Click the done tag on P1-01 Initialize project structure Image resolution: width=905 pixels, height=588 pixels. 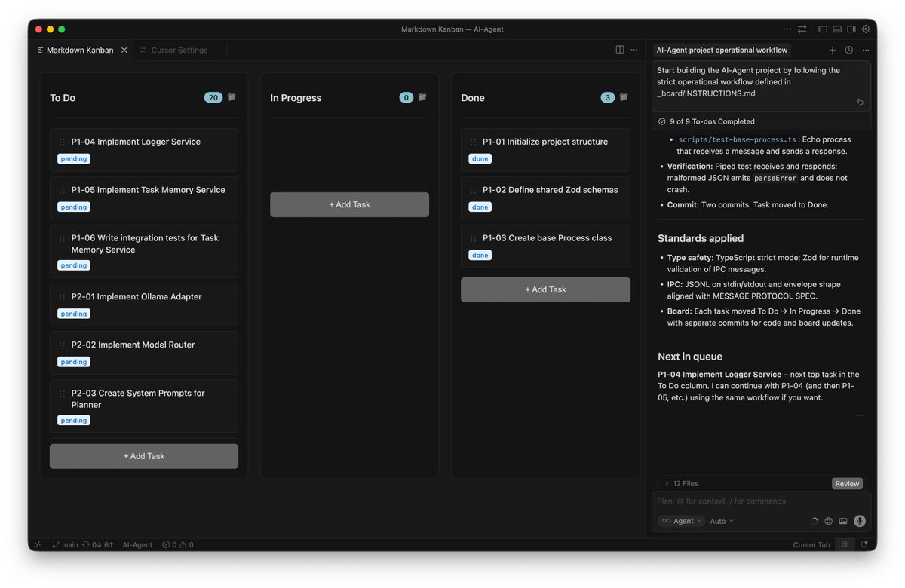pos(480,158)
